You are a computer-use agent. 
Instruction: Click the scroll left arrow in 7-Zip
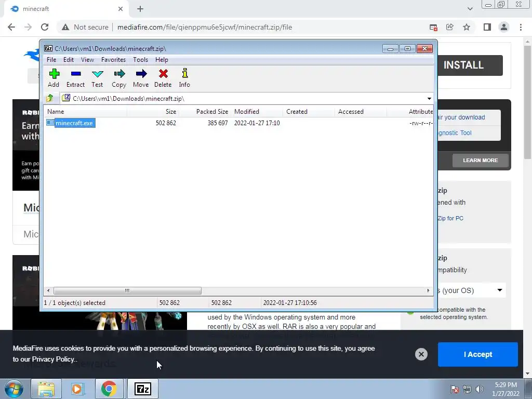48,291
